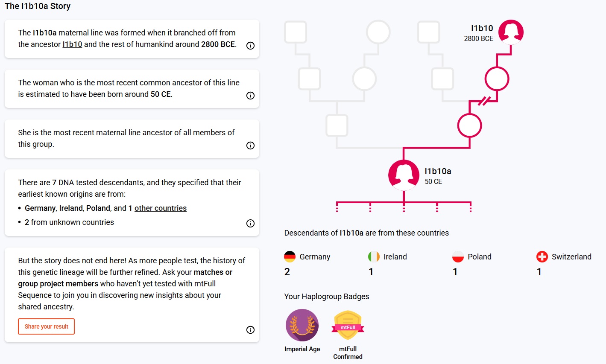Click the broken-line marker on the tree branch
The height and width of the screenshot is (364, 606).
[483, 102]
